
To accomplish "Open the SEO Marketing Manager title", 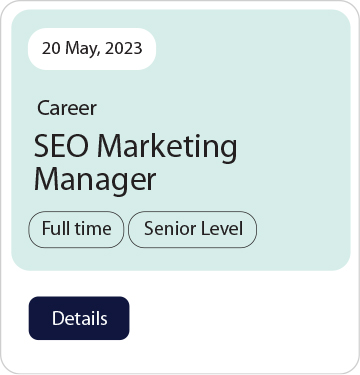I will point(136,162).
